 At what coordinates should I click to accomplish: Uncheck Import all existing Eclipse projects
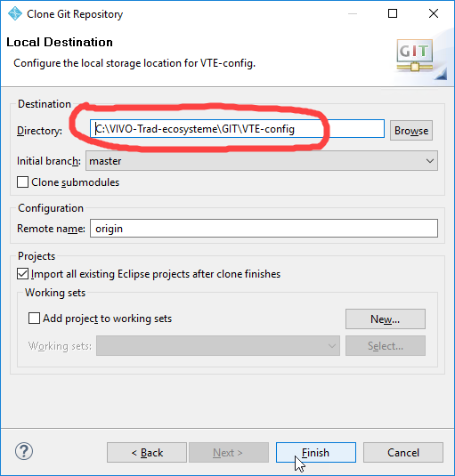pyautogui.click(x=23, y=274)
